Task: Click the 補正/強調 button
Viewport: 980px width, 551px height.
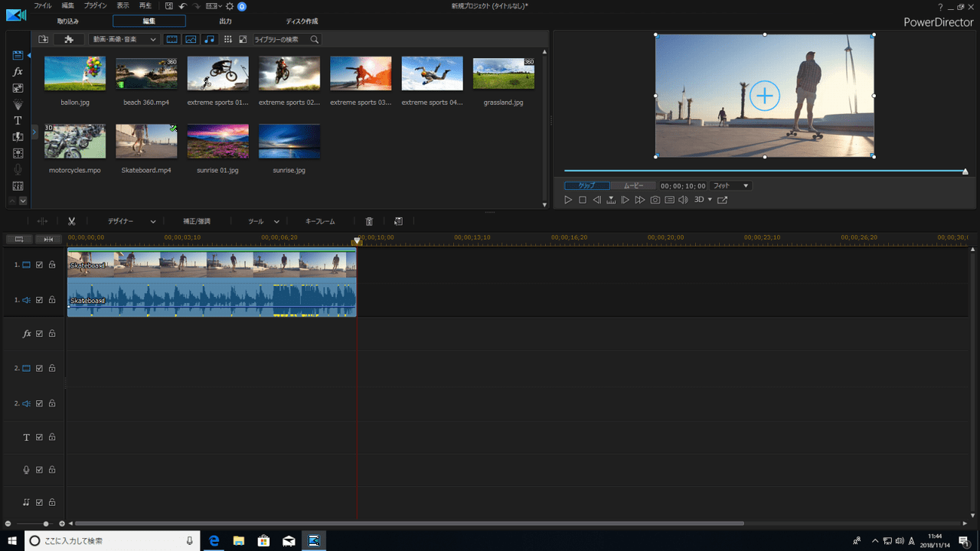Action: tap(197, 221)
